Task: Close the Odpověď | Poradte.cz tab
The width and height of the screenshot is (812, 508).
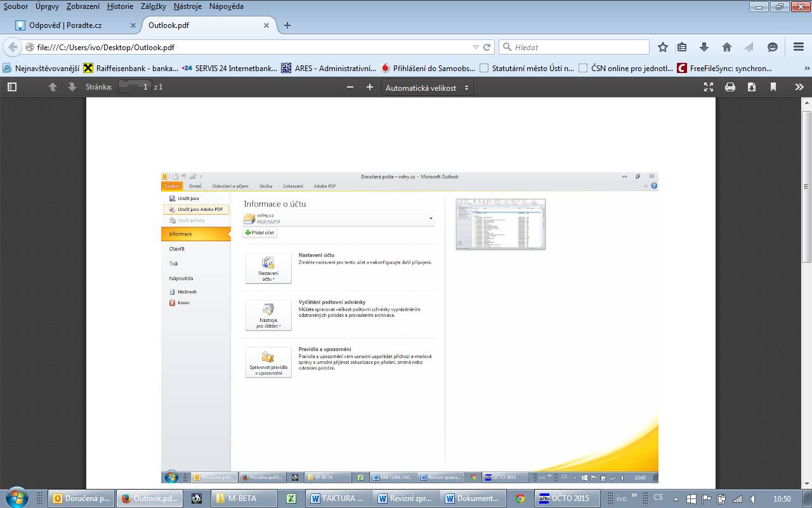Action: [x=133, y=25]
